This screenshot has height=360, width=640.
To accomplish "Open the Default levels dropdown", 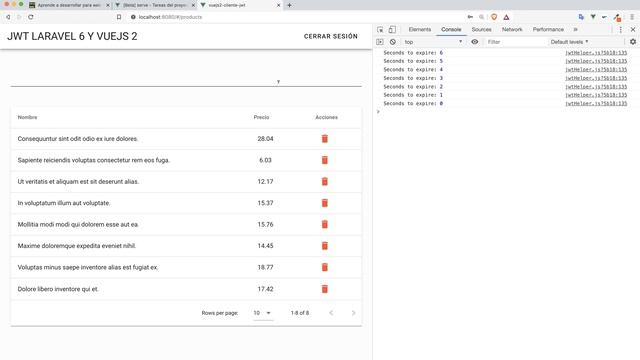I will coord(569,42).
